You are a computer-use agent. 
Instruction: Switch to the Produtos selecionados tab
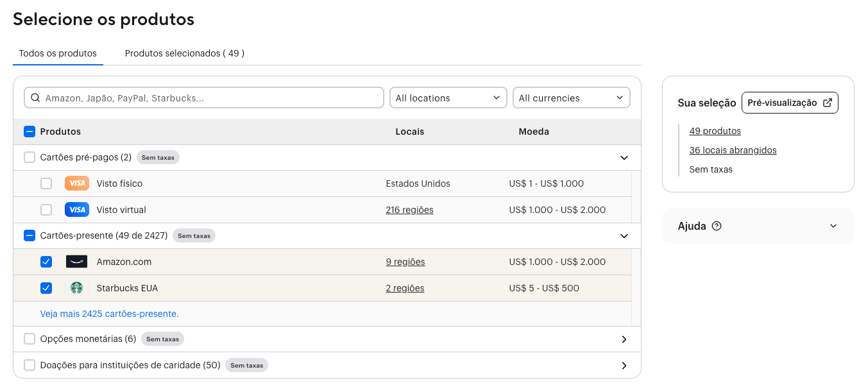(184, 53)
